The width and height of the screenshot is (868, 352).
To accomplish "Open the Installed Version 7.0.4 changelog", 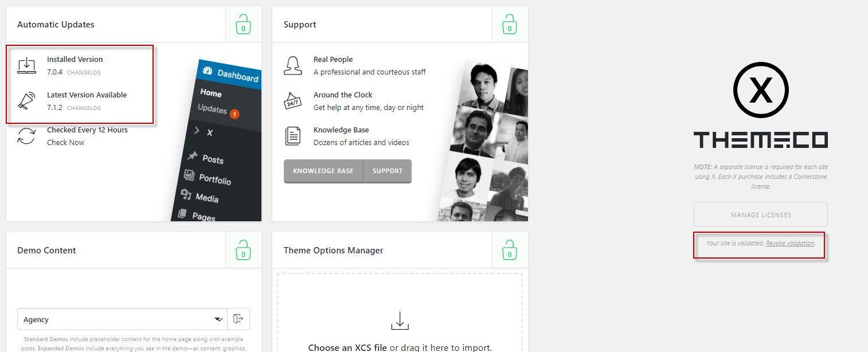I will (84, 73).
